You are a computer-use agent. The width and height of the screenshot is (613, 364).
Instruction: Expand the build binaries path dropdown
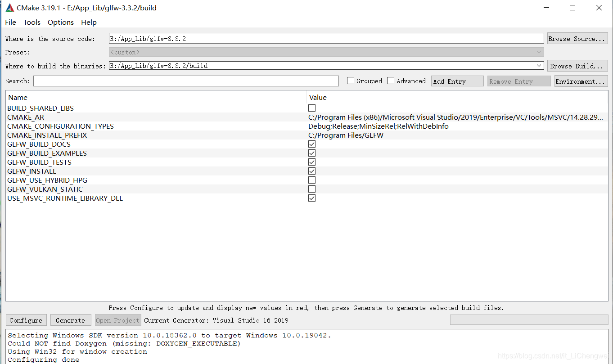540,66
